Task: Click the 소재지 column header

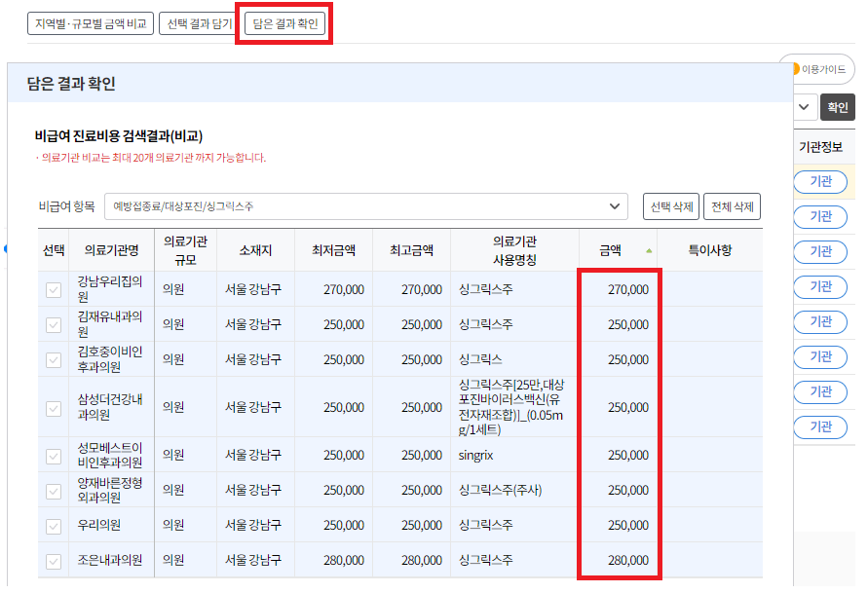Action: click(x=255, y=250)
